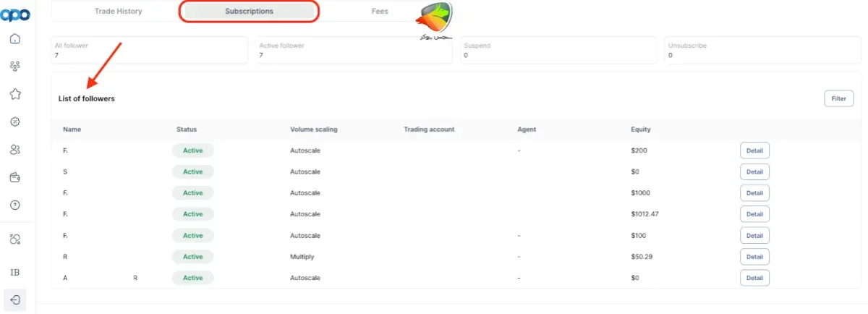Click the All follower summary card
868x314 pixels.
150,50
